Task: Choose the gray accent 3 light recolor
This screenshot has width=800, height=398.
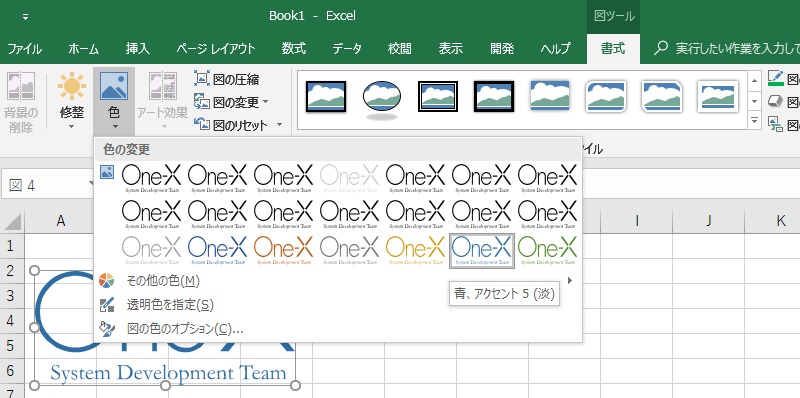Action: tap(349, 251)
